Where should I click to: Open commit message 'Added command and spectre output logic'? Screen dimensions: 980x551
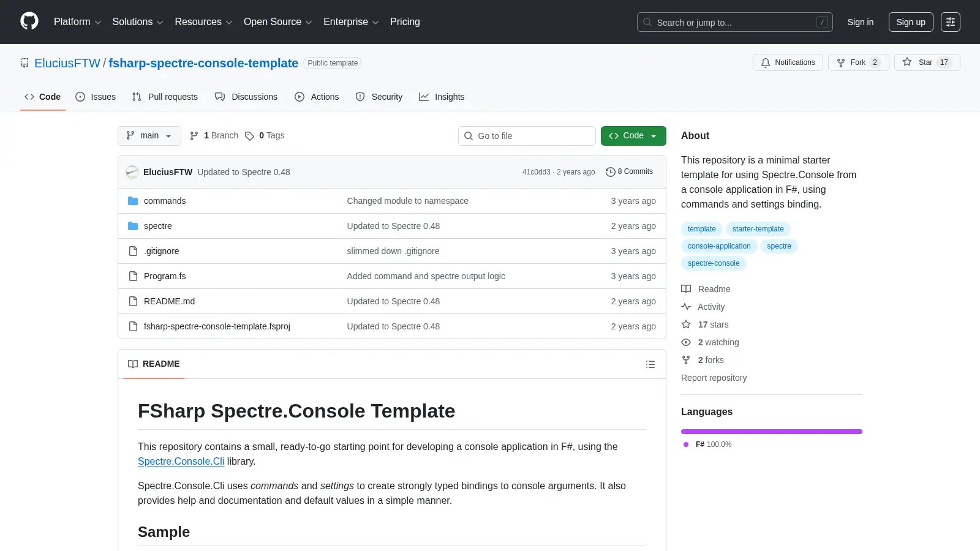[426, 276]
